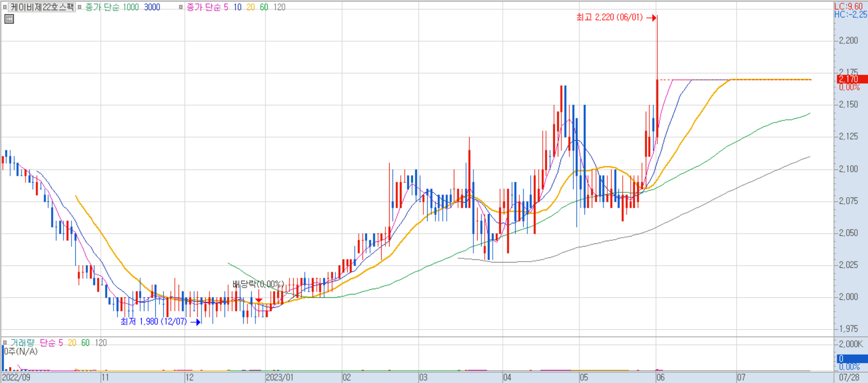Select the green 60 price moving average
Viewport: 868px width, 383px height.
(264, 7)
